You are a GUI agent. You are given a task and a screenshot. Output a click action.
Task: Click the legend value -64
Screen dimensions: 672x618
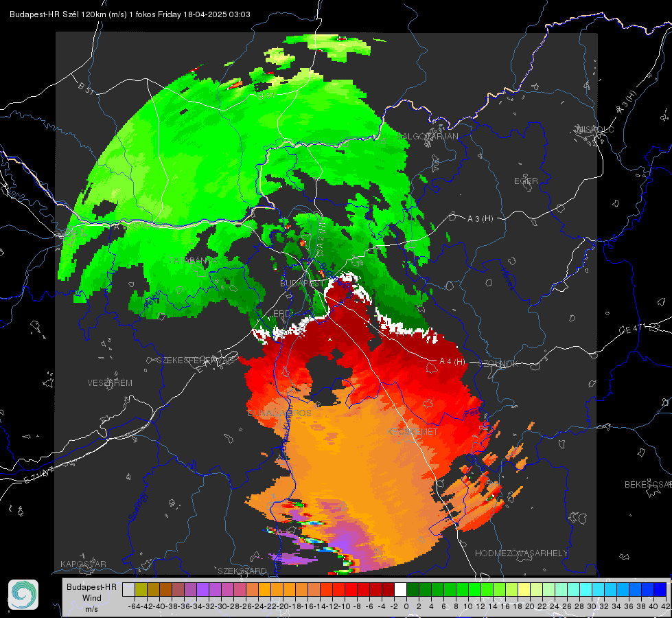pyautogui.click(x=134, y=606)
